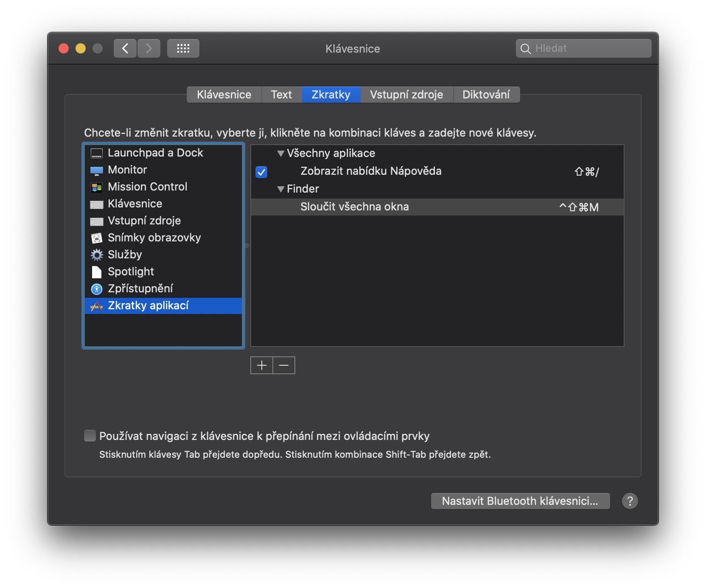Viewport: 706px width, 588px height.
Task: Select the Klávesnice category label in list
Action: [x=135, y=204]
